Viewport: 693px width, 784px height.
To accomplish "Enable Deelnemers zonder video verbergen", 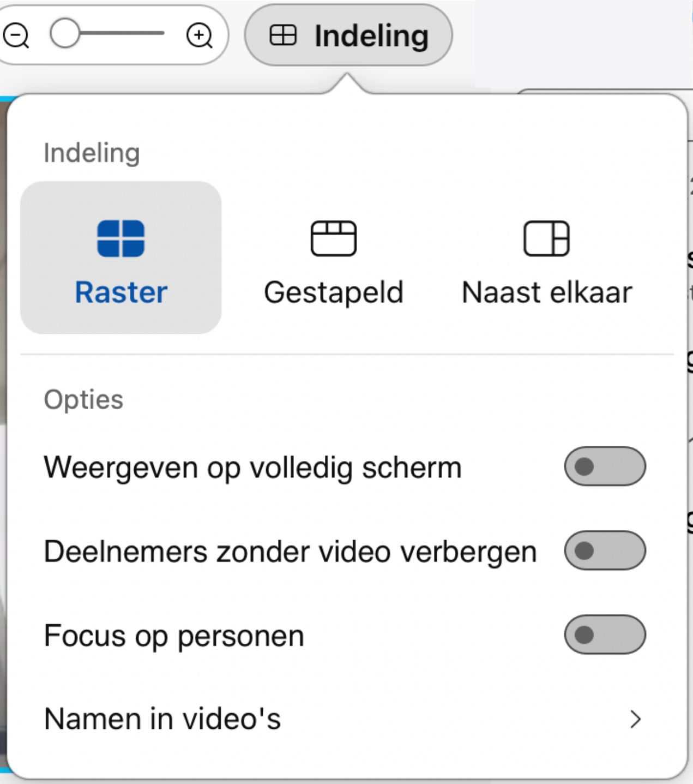I will pos(605,550).
